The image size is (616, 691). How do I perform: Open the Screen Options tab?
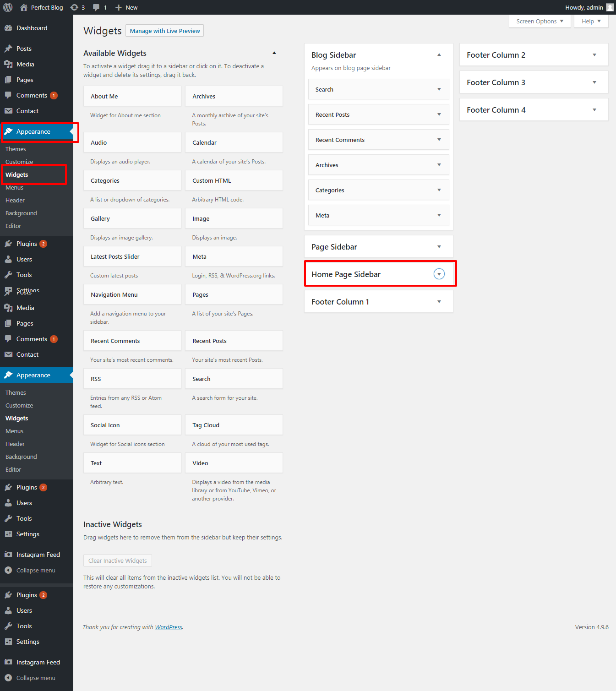(x=540, y=21)
